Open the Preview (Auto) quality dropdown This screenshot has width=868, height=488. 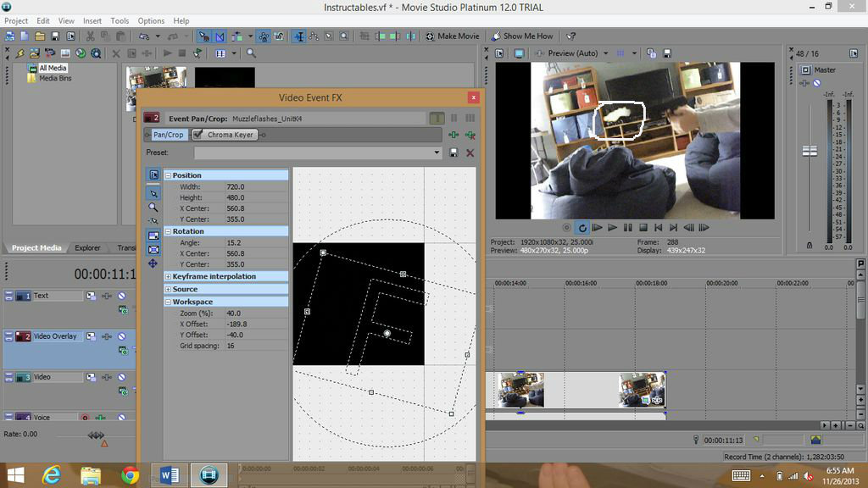click(605, 53)
